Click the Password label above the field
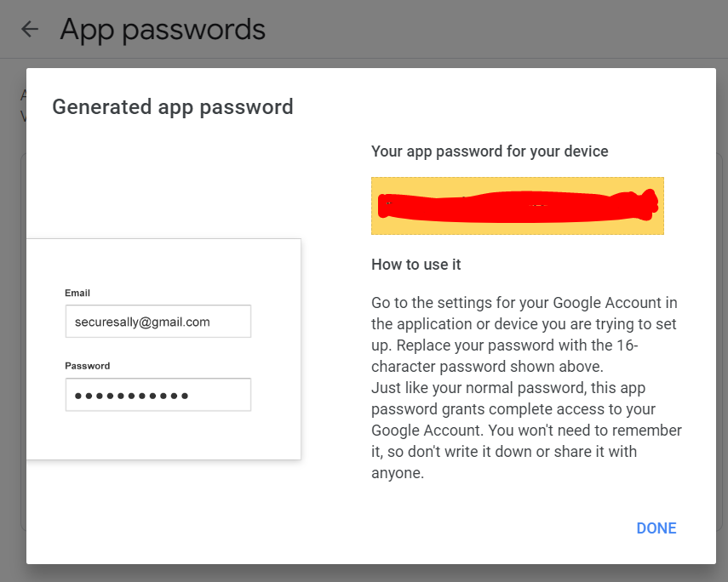Screen dimensions: 728x582 tap(88, 366)
